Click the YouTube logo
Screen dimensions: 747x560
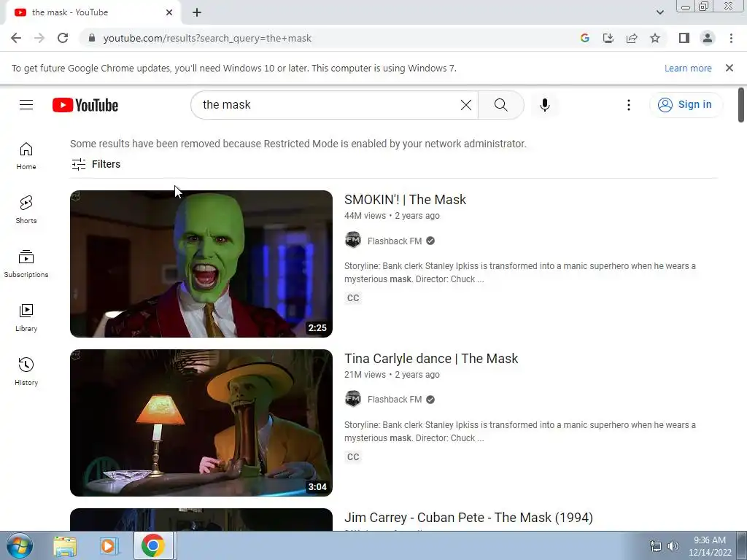click(85, 105)
